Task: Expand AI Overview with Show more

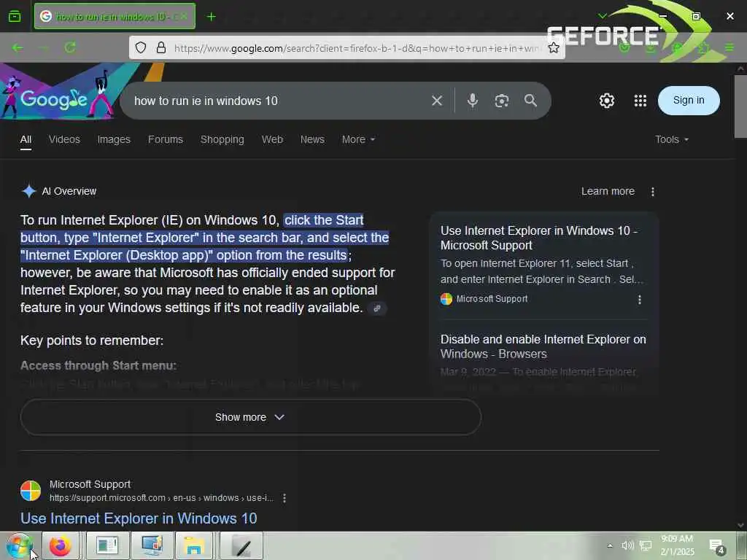Action: coord(251,417)
